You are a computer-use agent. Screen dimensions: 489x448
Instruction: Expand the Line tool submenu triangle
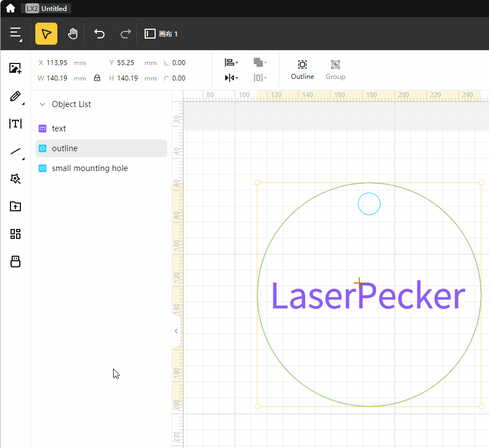pos(23,159)
